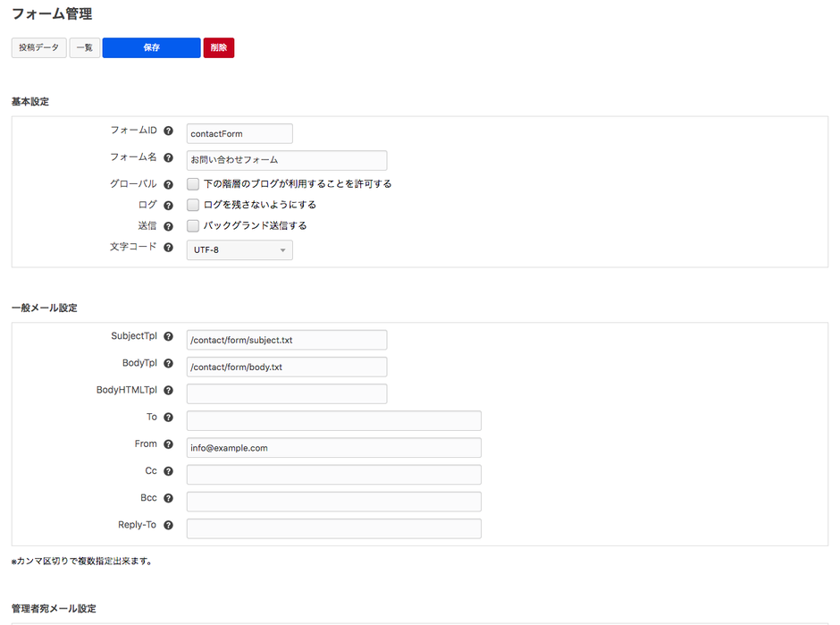Viewport: 840px width, 625px height.
Task: Click the フォームID contactForm text field
Action: click(239, 133)
